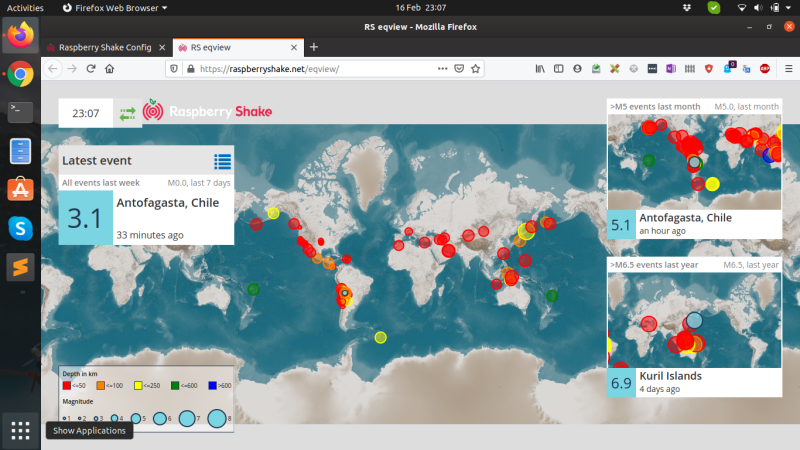Launch Sublime Text from the dock

(20, 267)
